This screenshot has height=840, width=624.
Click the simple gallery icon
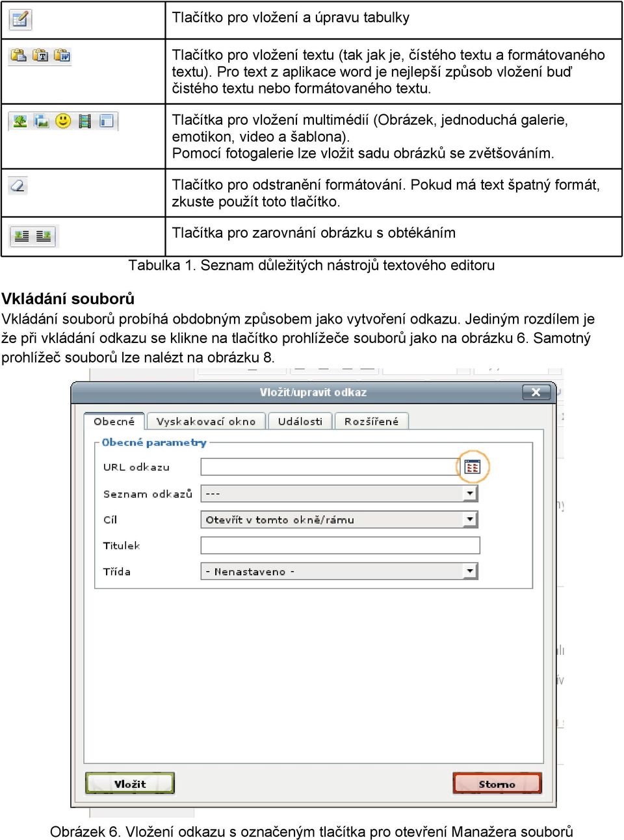[42, 121]
